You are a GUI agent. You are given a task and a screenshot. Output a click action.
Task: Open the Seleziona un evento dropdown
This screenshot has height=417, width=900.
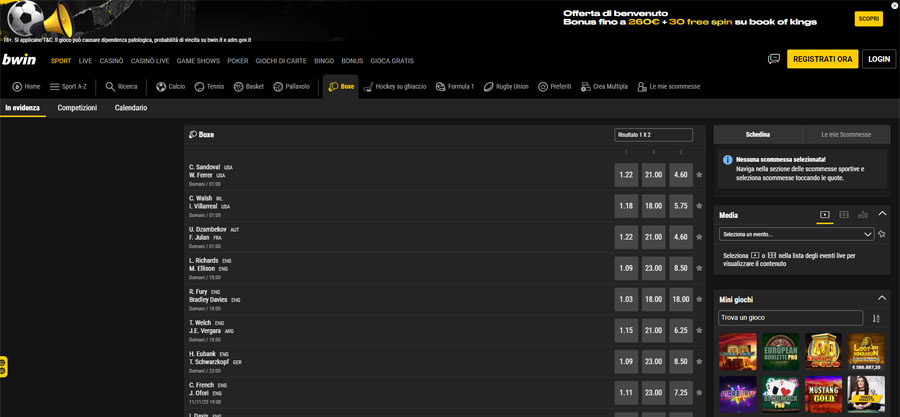(x=797, y=234)
